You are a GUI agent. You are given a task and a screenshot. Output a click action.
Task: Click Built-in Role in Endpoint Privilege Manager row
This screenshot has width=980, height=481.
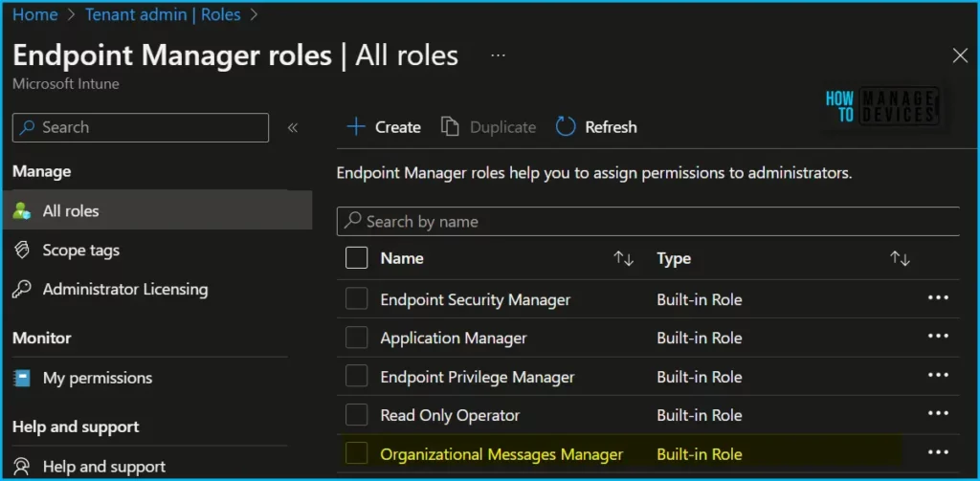[x=699, y=377]
